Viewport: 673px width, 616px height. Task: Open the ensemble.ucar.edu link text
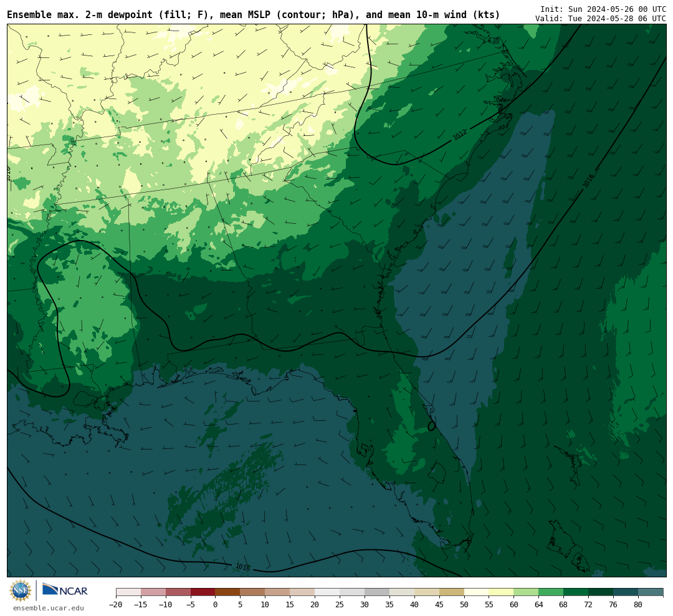[x=49, y=608]
